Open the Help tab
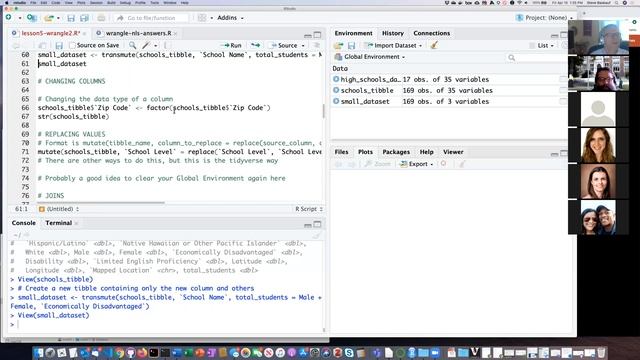Viewport: 640px width, 360px height. click(427, 152)
